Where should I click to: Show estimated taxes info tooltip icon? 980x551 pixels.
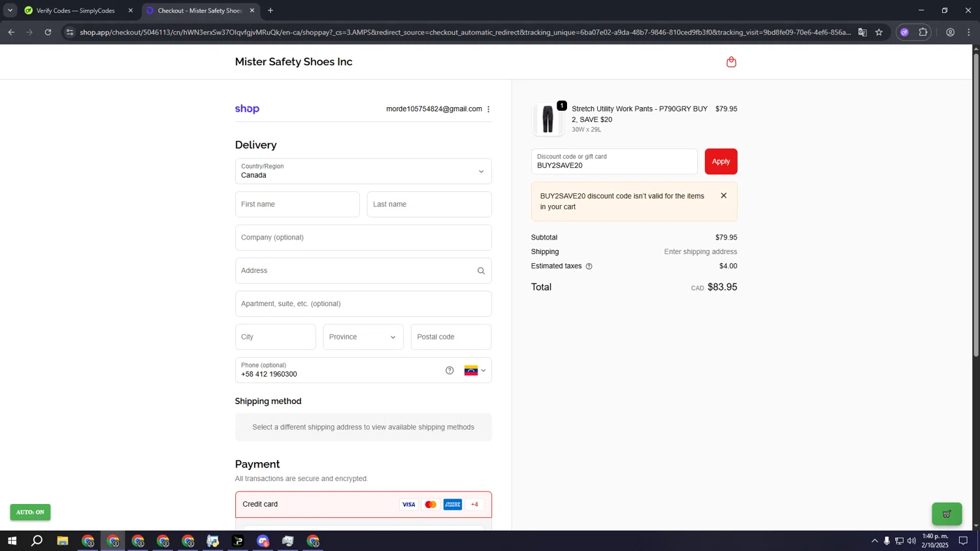[x=589, y=266]
